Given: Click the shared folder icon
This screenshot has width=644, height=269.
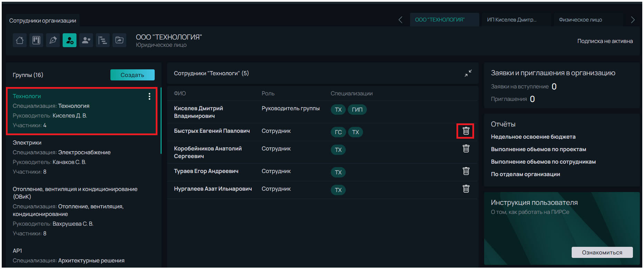Looking at the screenshot, I should [119, 40].
